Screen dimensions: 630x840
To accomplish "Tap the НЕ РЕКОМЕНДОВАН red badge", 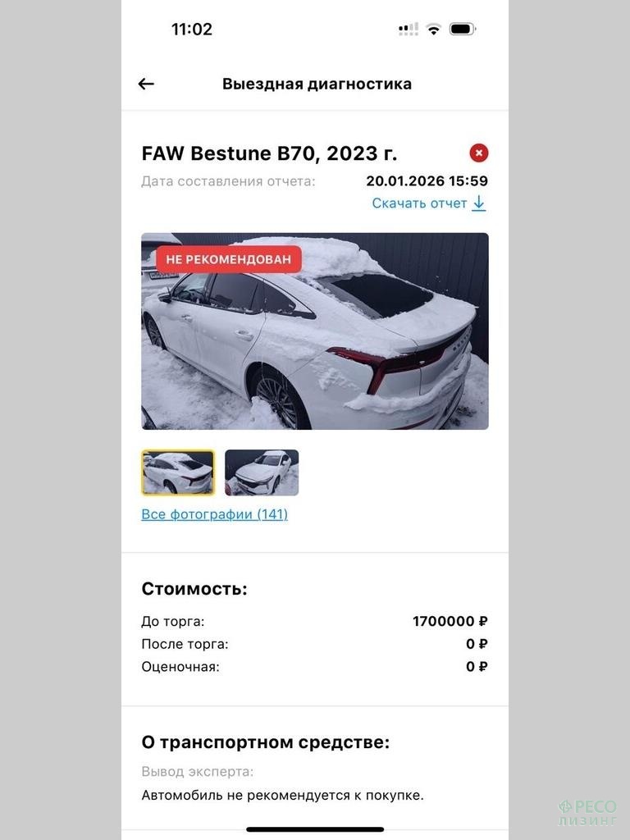I will [x=229, y=259].
